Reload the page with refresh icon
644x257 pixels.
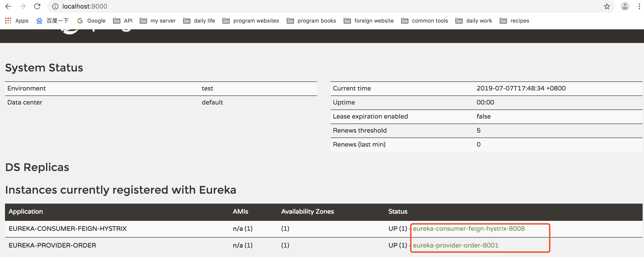tap(37, 7)
